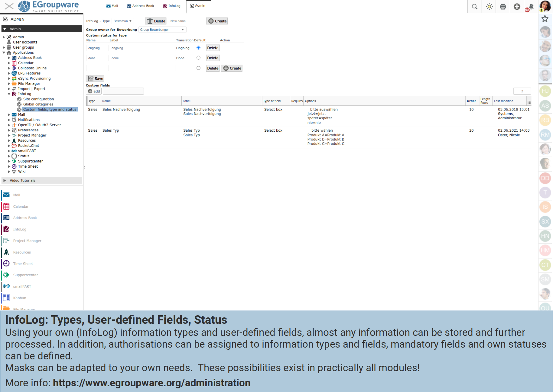
Task: Click the quick add plus icon in top bar
Action: (x=517, y=7)
